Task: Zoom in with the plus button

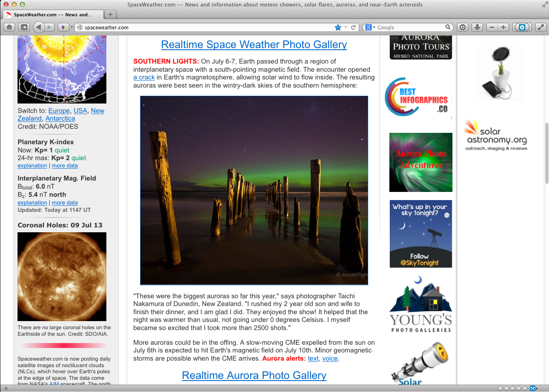Action: pos(503,27)
